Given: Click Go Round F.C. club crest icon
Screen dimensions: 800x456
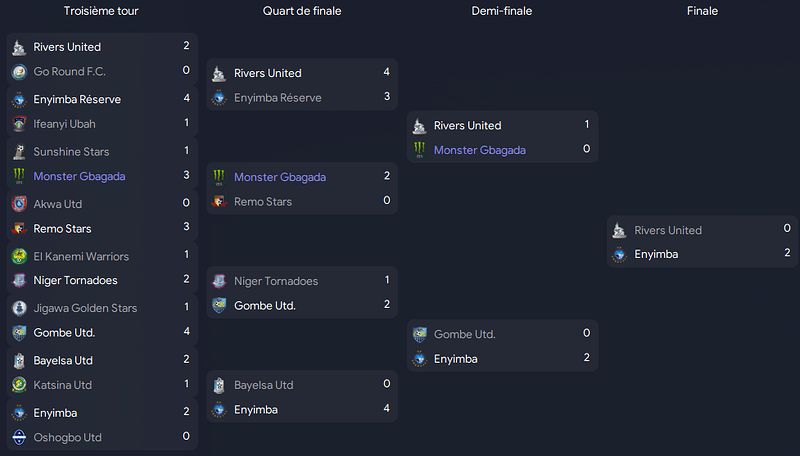Looking at the screenshot, I should [19, 72].
